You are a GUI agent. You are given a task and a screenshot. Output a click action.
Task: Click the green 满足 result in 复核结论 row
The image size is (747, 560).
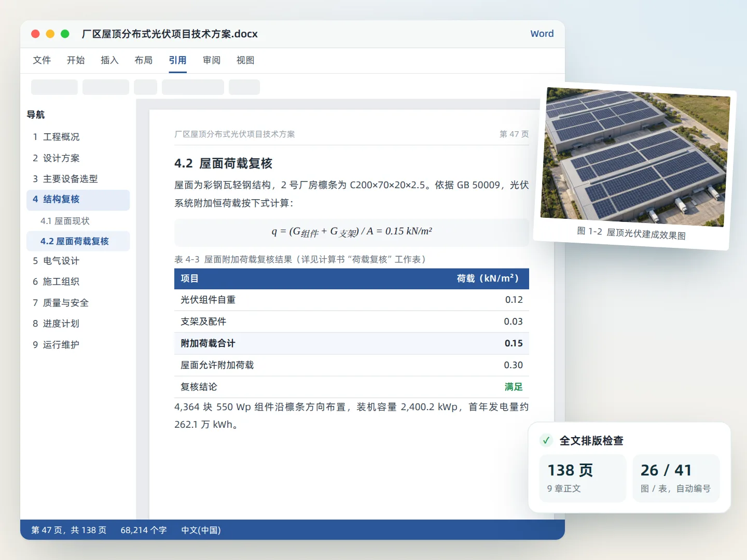[514, 387]
